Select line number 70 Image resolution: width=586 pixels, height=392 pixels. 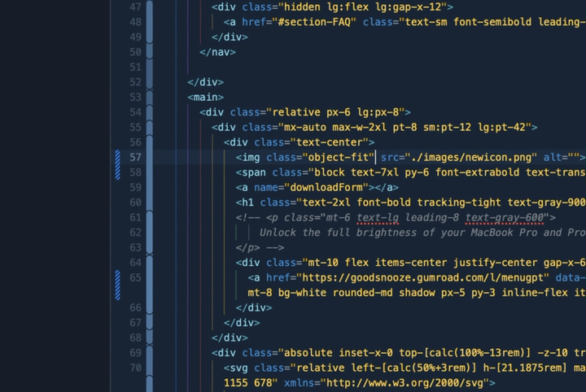[135, 368]
